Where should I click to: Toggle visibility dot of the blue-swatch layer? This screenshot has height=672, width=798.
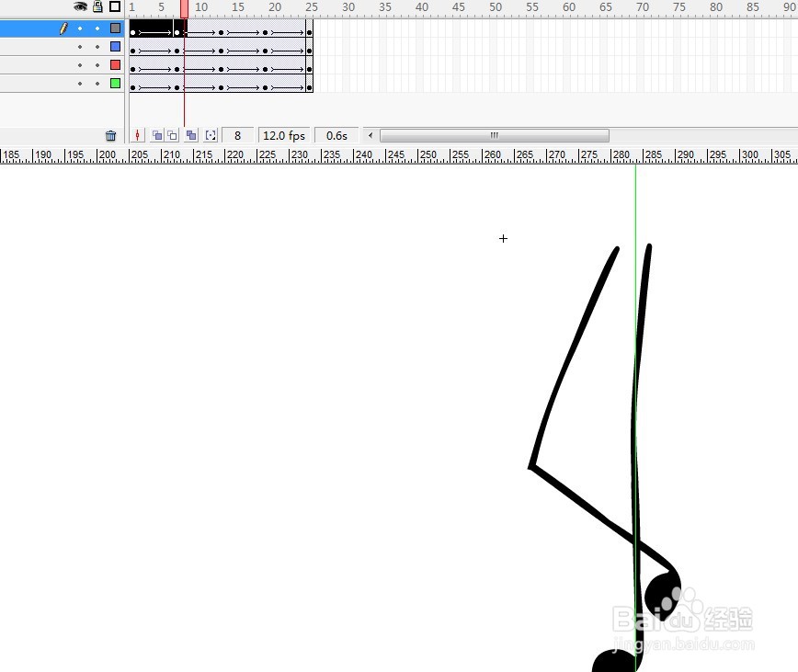point(80,47)
